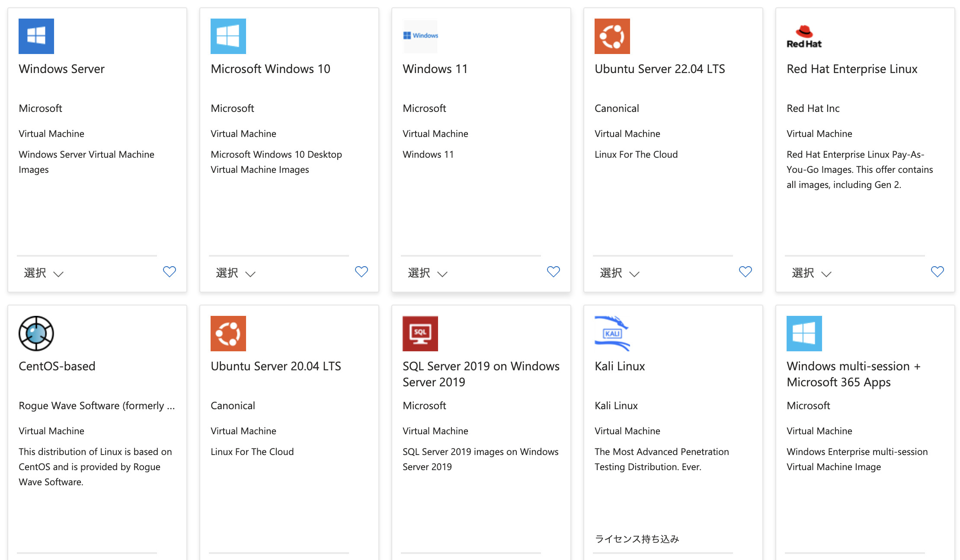Click the Windows Server logo icon
The image size is (960, 560).
tap(36, 36)
